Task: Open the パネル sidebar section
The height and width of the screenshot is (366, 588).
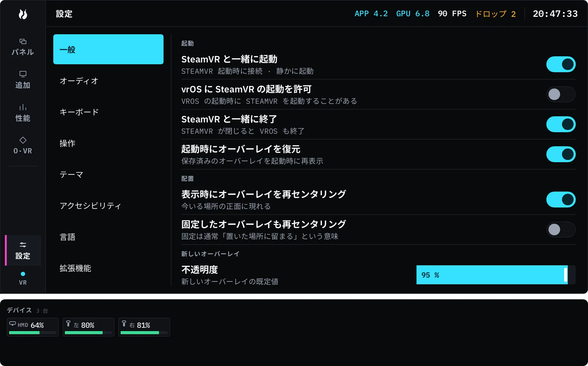Action: pyautogui.click(x=23, y=47)
